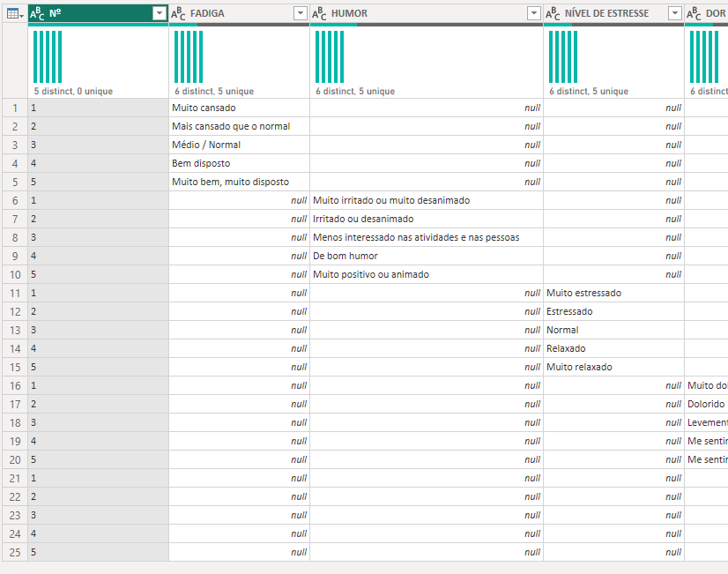
Task: Select the HUMOR column header
Action: [x=427, y=13]
